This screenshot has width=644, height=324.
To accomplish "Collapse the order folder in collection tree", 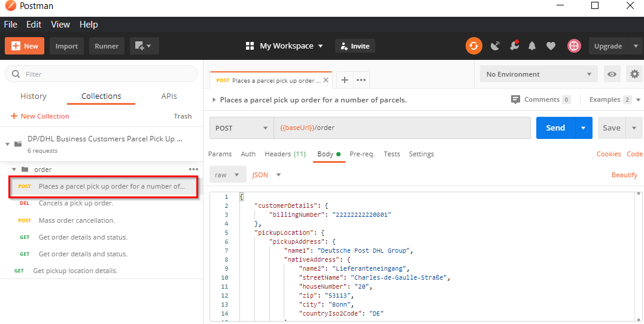I will (x=14, y=169).
